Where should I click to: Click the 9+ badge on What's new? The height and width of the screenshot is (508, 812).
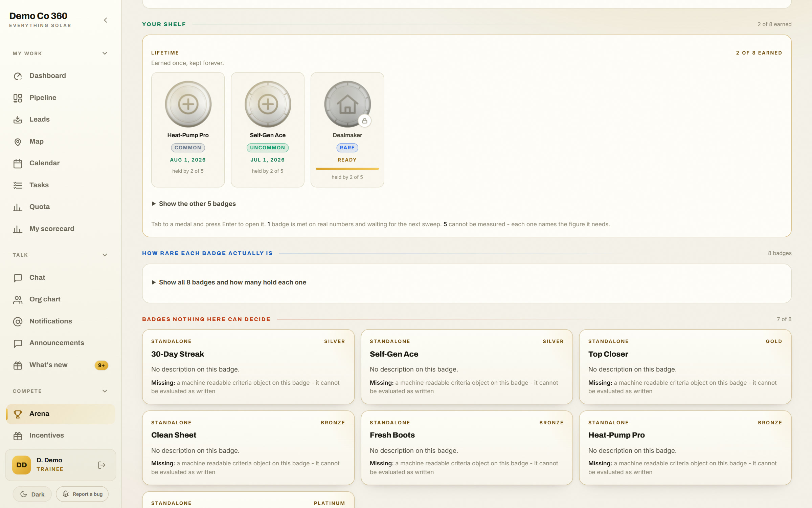point(101,365)
